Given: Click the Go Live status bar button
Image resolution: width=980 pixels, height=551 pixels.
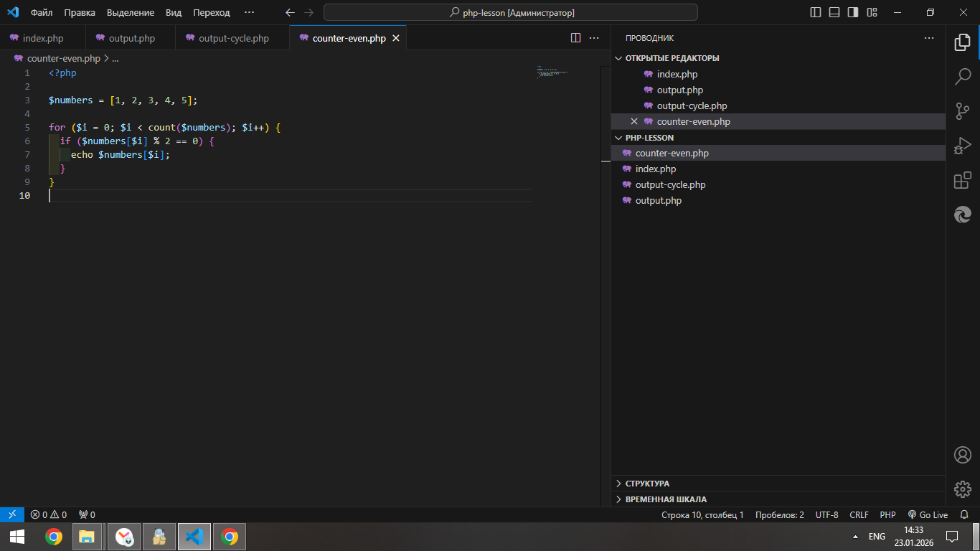Looking at the screenshot, I should click(928, 515).
